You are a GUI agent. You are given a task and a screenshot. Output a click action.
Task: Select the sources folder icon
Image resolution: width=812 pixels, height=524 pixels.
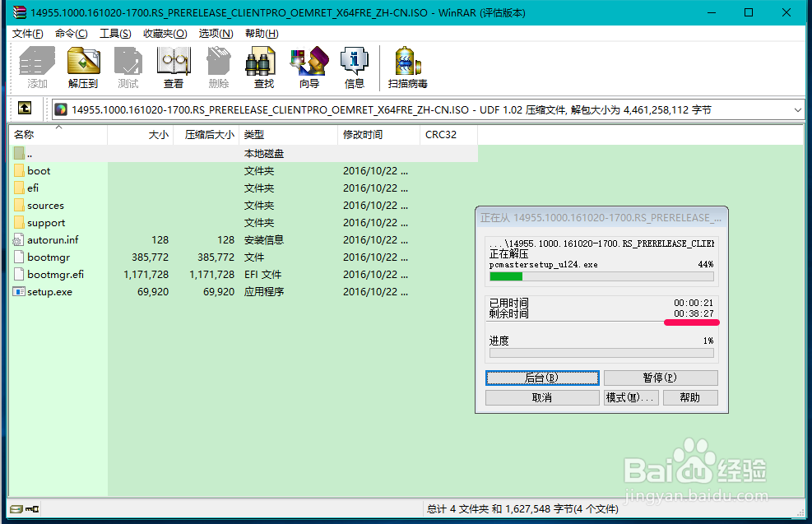click(x=19, y=205)
